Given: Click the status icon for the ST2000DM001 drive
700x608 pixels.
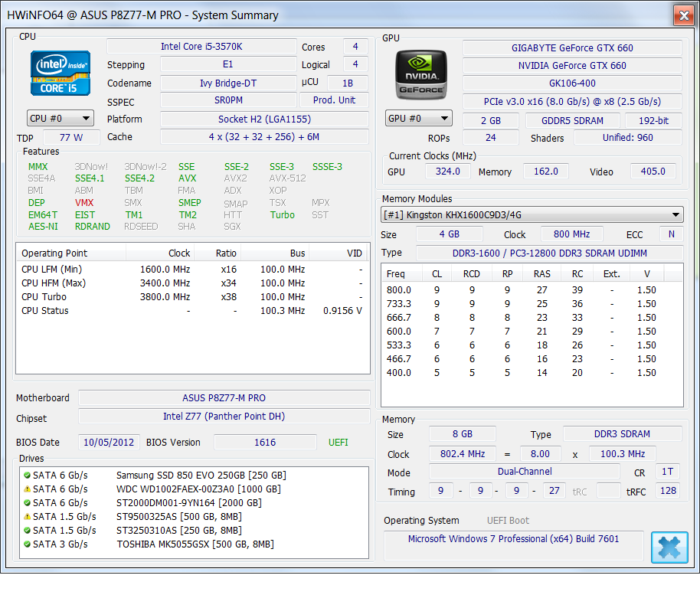Looking at the screenshot, I should 27,503.
